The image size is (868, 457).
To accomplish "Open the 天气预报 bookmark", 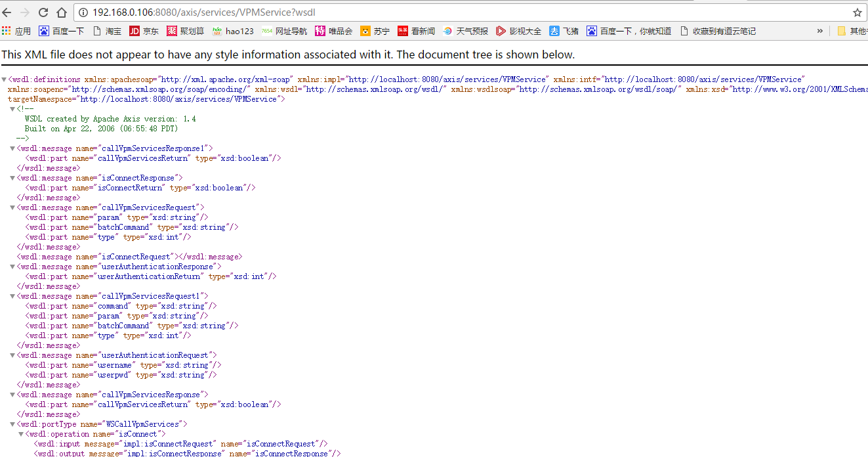I will coord(465,31).
